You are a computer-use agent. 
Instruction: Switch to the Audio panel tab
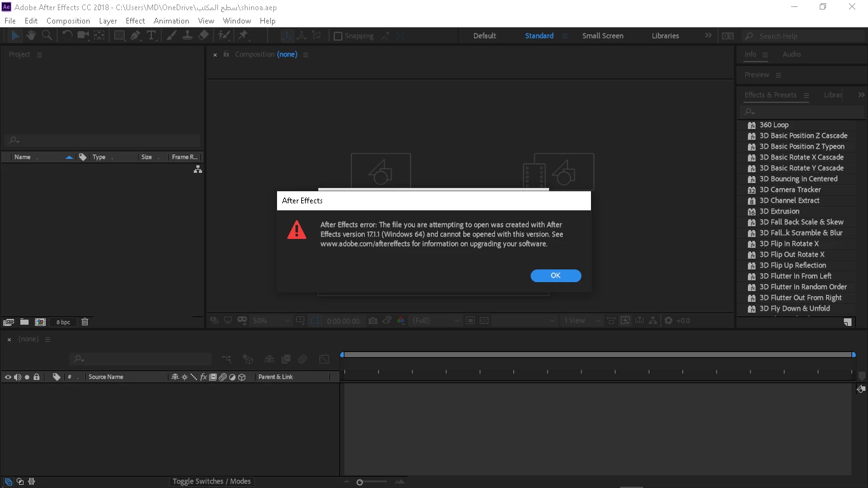click(x=791, y=54)
